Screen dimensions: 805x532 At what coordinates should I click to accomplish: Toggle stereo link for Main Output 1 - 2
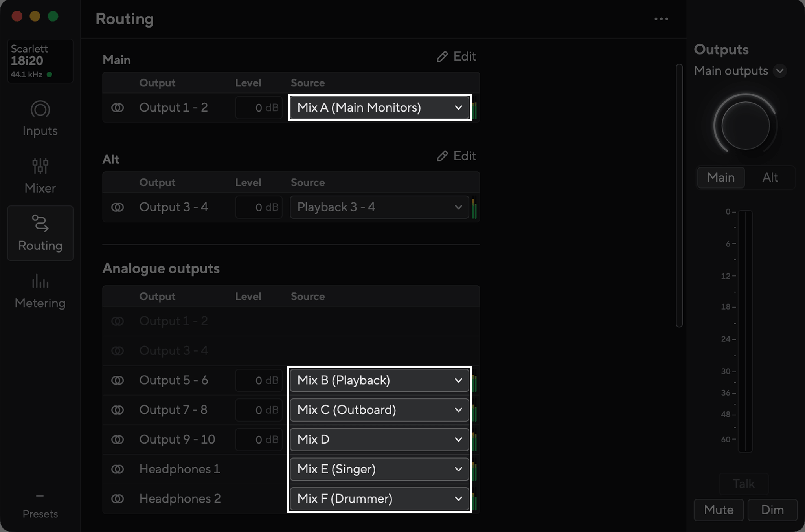tap(118, 108)
